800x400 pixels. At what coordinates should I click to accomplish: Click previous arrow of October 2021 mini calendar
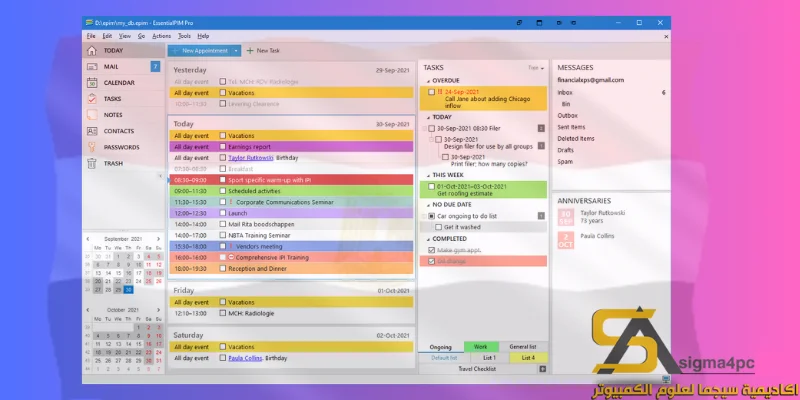click(x=88, y=310)
